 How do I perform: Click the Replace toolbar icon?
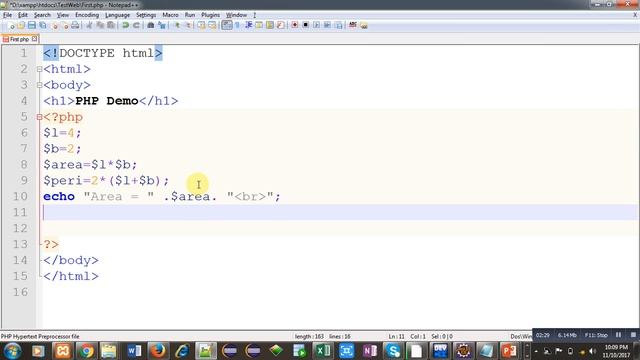coord(162,25)
